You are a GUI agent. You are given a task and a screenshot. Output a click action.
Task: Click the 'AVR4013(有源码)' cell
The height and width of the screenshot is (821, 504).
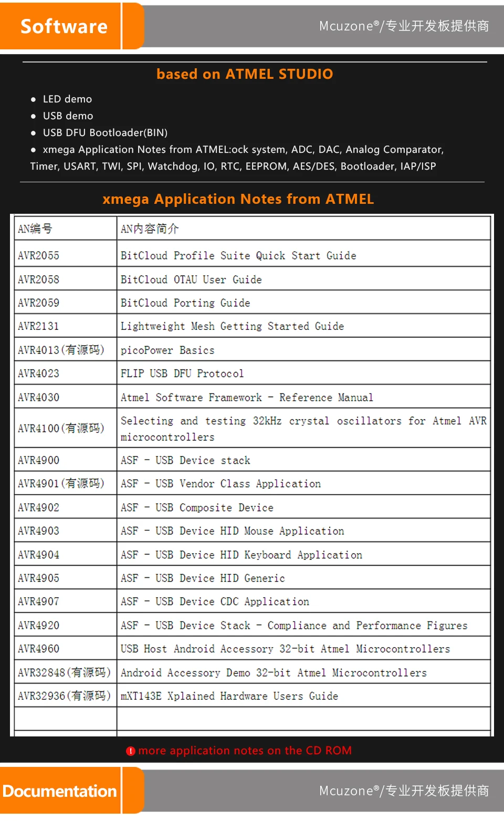click(66, 349)
